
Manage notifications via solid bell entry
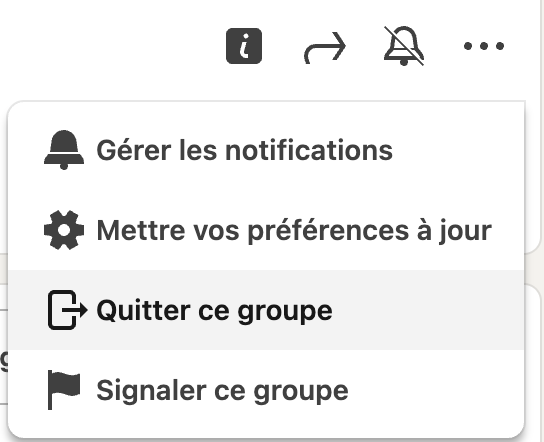click(x=266, y=150)
